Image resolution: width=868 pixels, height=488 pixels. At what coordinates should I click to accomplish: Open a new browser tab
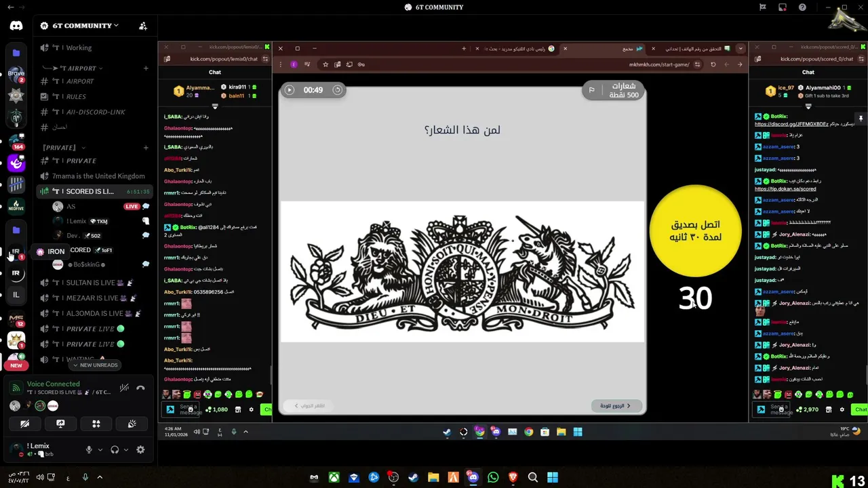point(464,48)
